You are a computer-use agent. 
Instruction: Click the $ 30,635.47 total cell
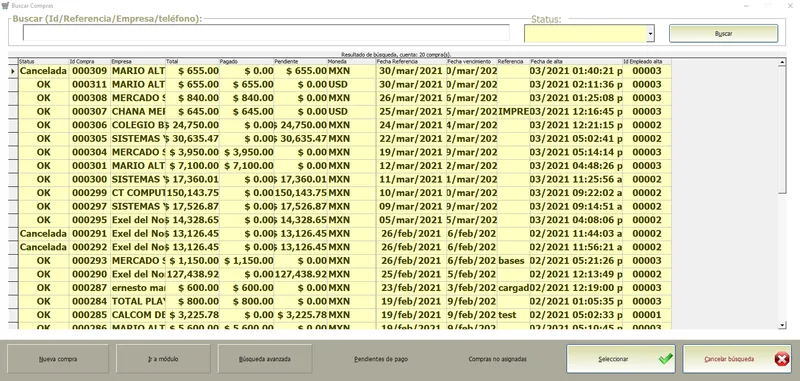point(192,139)
